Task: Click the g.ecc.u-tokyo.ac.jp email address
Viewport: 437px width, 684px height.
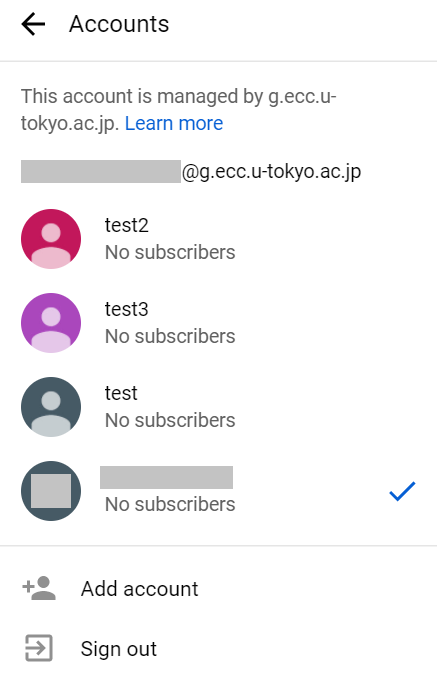Action: (191, 171)
